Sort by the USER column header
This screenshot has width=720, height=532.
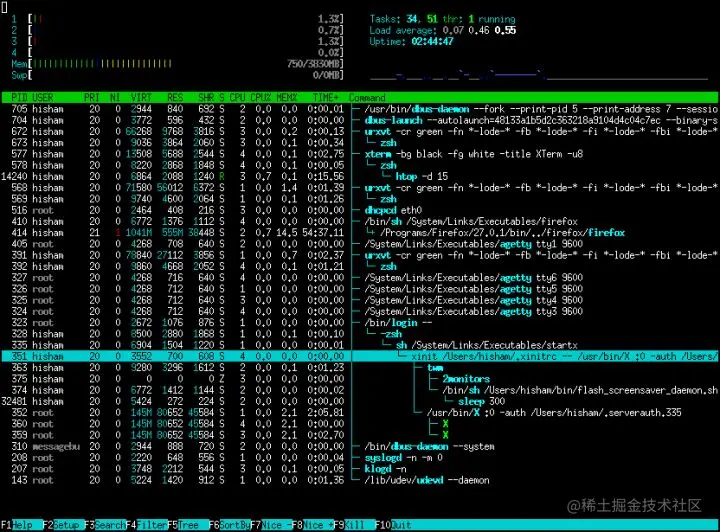pos(43,97)
